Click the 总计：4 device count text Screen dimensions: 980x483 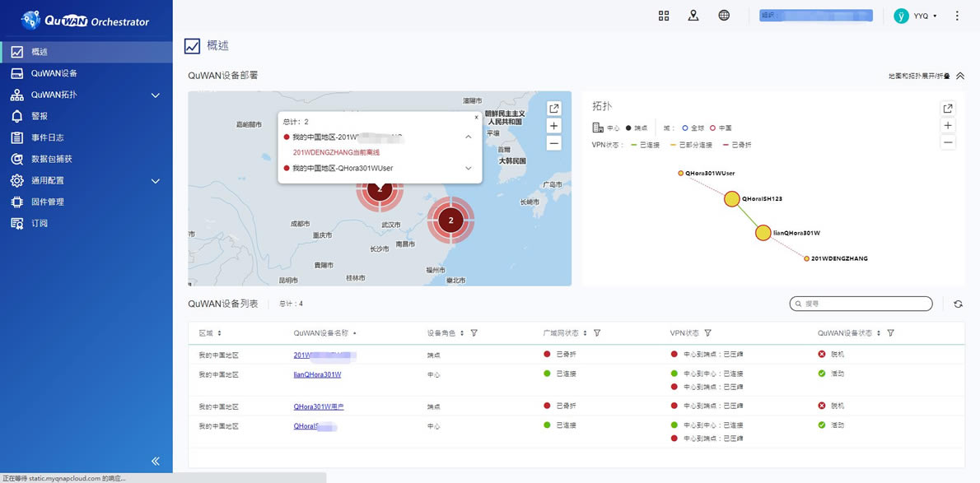[x=292, y=304]
